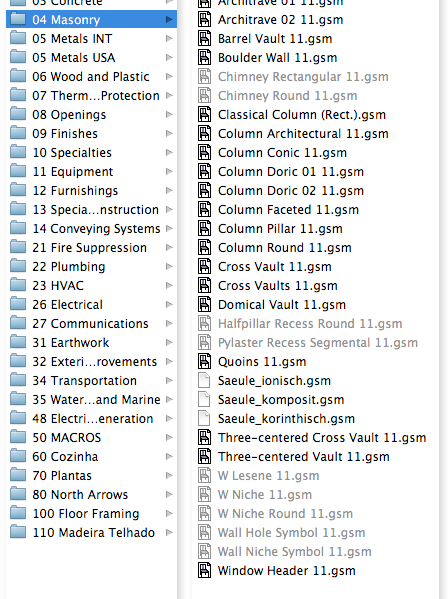Click the folder icon for 05 Metals INT

(18, 38)
